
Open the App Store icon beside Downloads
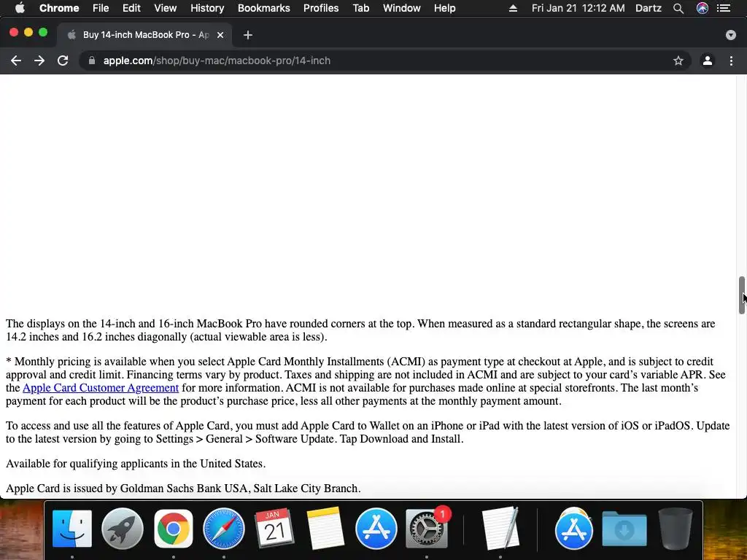pos(573,529)
